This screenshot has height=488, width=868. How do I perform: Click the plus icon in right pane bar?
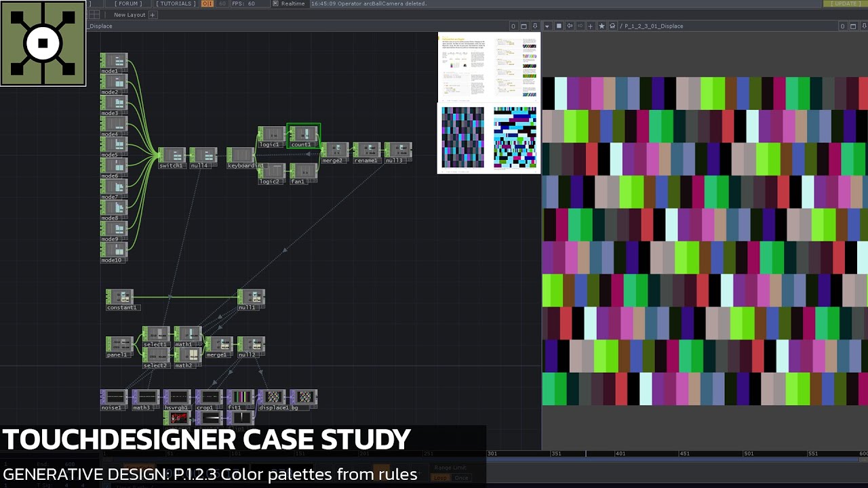591,26
